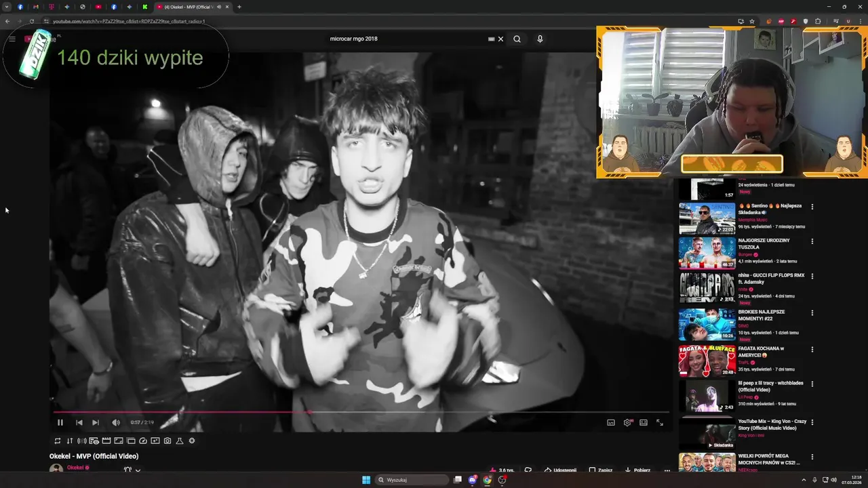Click the Udostępnij share button
Viewport: 868px width, 488px height.
pyautogui.click(x=560, y=470)
